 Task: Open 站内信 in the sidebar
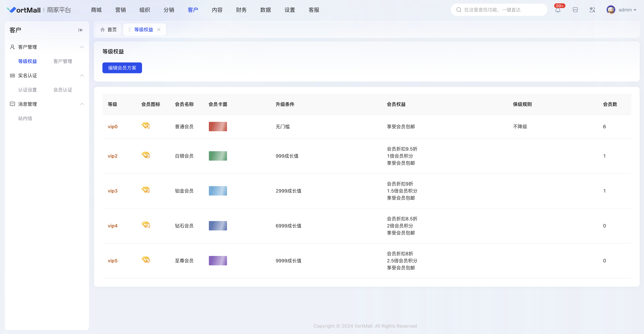coord(25,118)
